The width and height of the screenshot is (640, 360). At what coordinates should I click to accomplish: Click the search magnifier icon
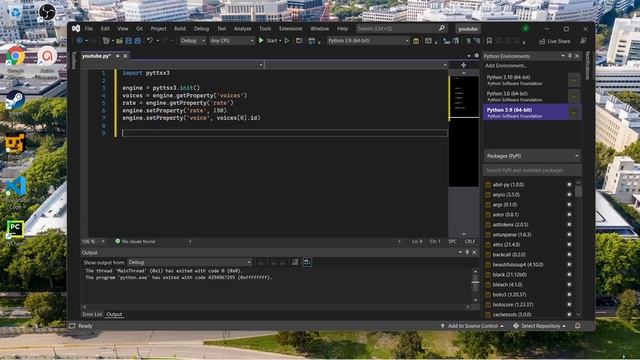pos(442,29)
